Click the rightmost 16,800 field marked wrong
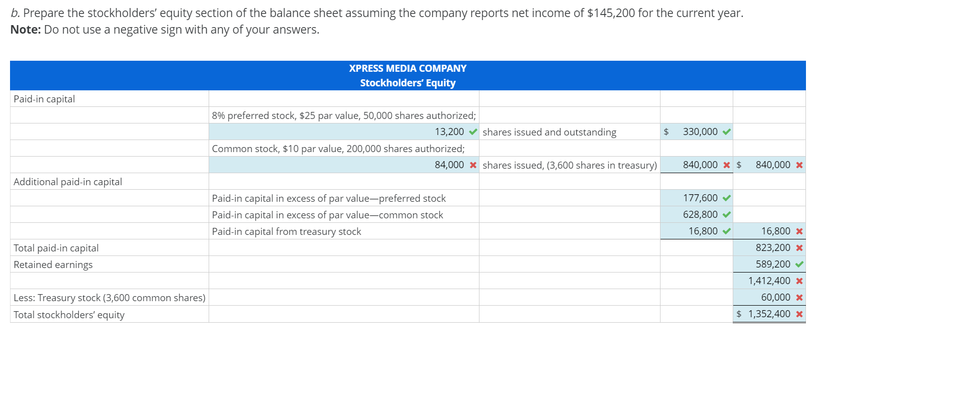980x396 pixels. (769, 231)
